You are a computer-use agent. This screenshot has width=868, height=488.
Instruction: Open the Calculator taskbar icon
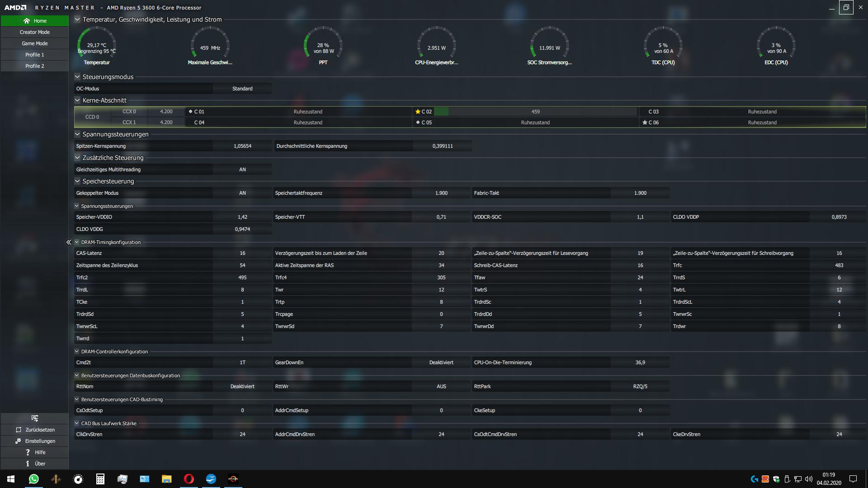click(x=100, y=479)
